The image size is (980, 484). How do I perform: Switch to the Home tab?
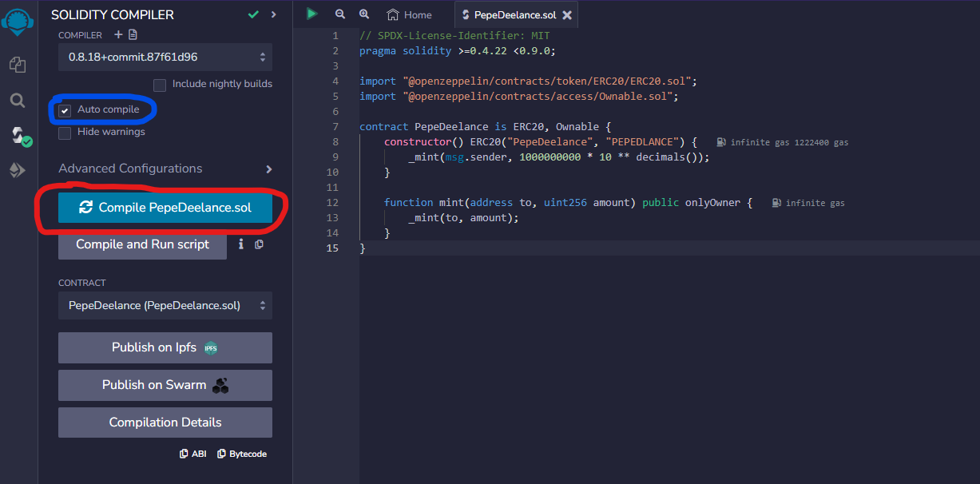[x=409, y=15]
